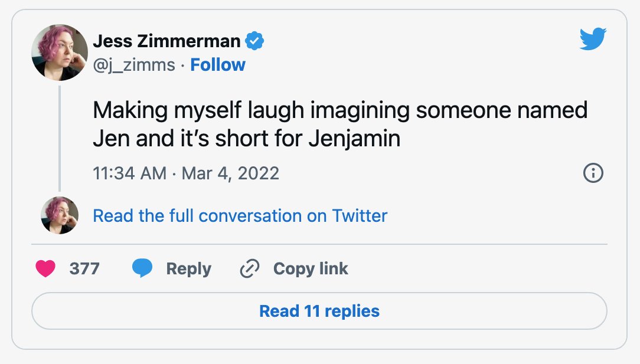The width and height of the screenshot is (640, 364).
Task: Read the full conversation on Twitter
Action: (x=240, y=215)
